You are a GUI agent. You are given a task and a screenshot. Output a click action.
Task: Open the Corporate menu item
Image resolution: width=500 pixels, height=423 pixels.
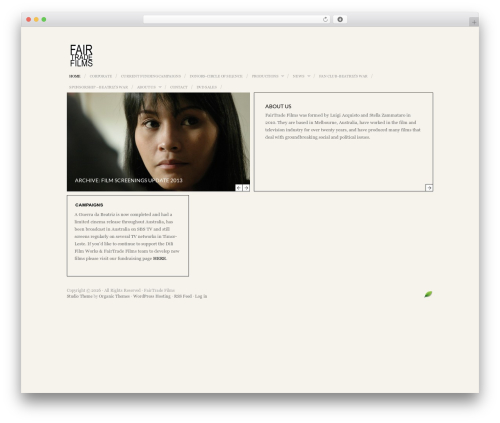click(x=101, y=76)
